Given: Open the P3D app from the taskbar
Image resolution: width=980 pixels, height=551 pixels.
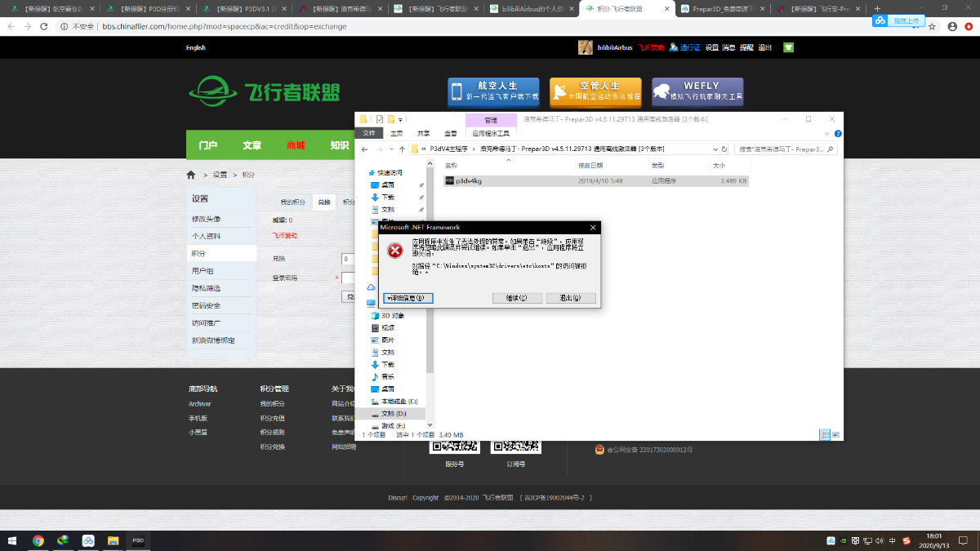Looking at the screenshot, I should click(x=138, y=540).
